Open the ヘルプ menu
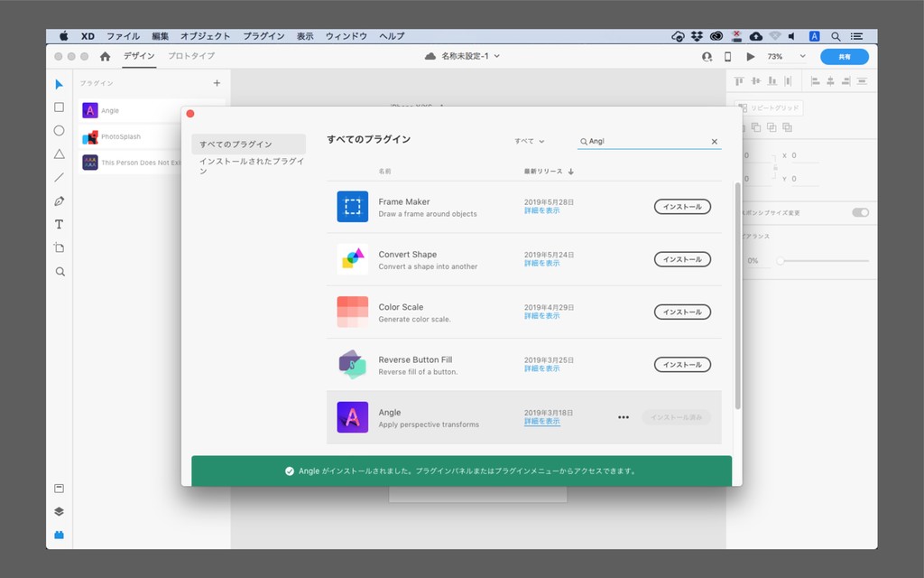Image resolution: width=924 pixels, height=578 pixels. (x=392, y=36)
